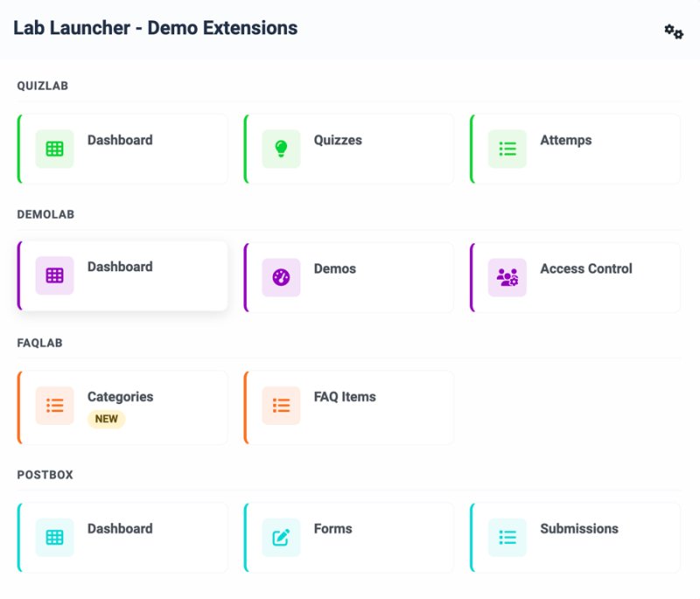This screenshot has height=599, width=700.
Task: Click the purple users Access Control icon
Action: tap(507, 277)
